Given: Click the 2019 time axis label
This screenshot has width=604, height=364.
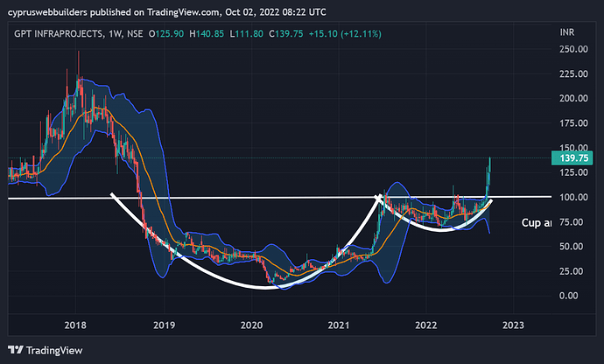Looking at the screenshot, I should pyautogui.click(x=164, y=325).
